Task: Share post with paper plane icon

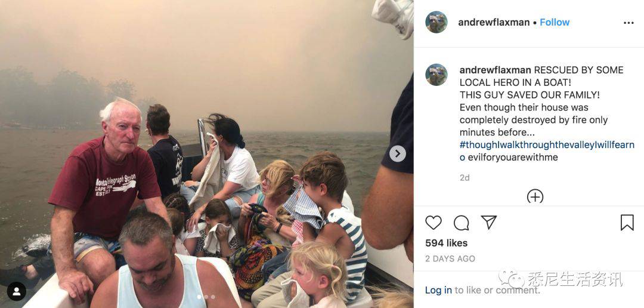Action: [489, 223]
